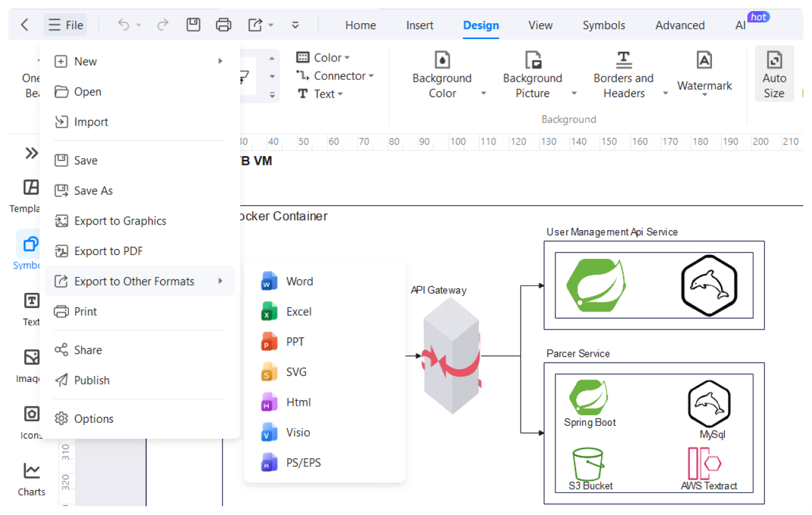Expand the New submenu arrow
This screenshot has width=812, height=515.
click(220, 61)
